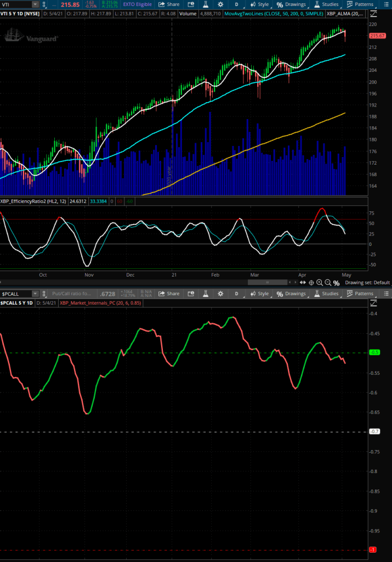Image resolution: width=392 pixels, height=562 pixels.
Task: Toggle the EXTO Eligible indicator
Action: tap(137, 4)
